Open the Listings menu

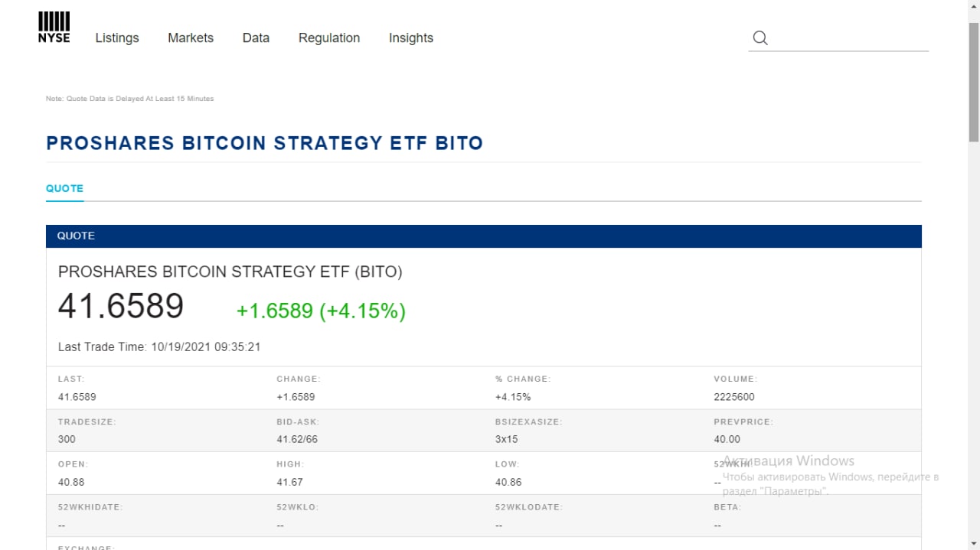[117, 38]
